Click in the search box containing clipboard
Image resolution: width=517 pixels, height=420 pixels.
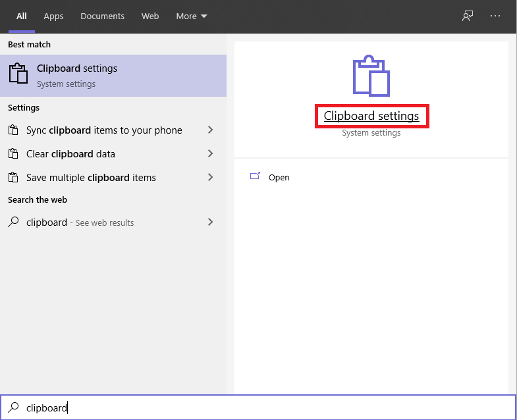(258, 407)
